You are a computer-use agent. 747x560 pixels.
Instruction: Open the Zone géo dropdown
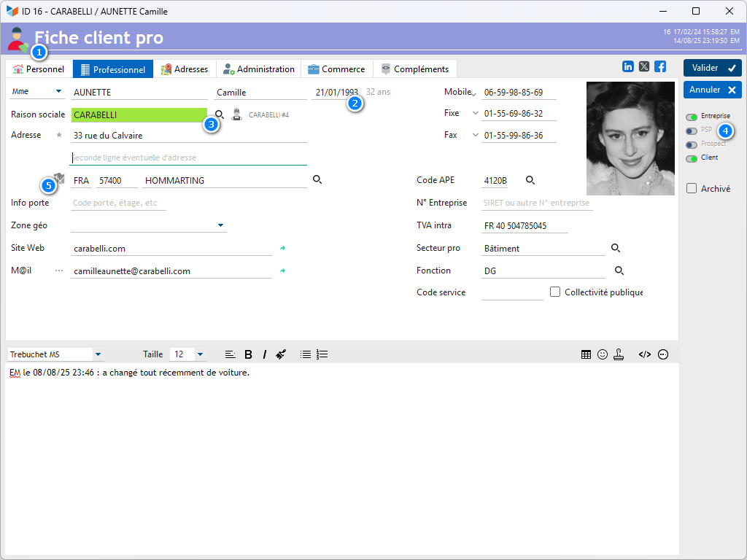coord(220,225)
